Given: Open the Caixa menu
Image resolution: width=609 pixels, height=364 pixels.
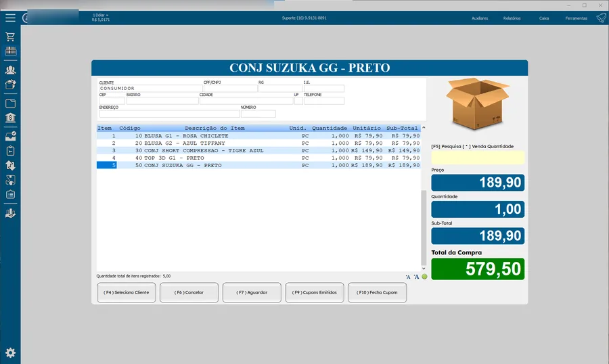Looking at the screenshot, I should click(x=544, y=18).
